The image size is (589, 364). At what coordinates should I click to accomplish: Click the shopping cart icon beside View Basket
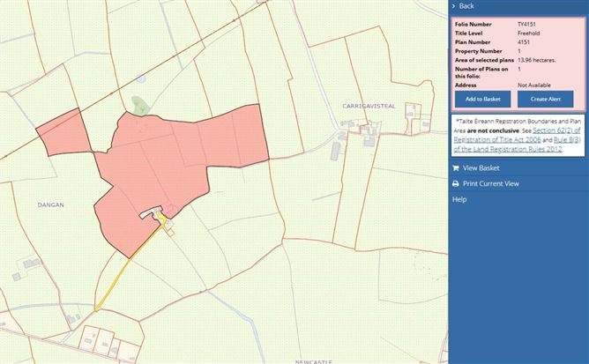tap(456, 168)
